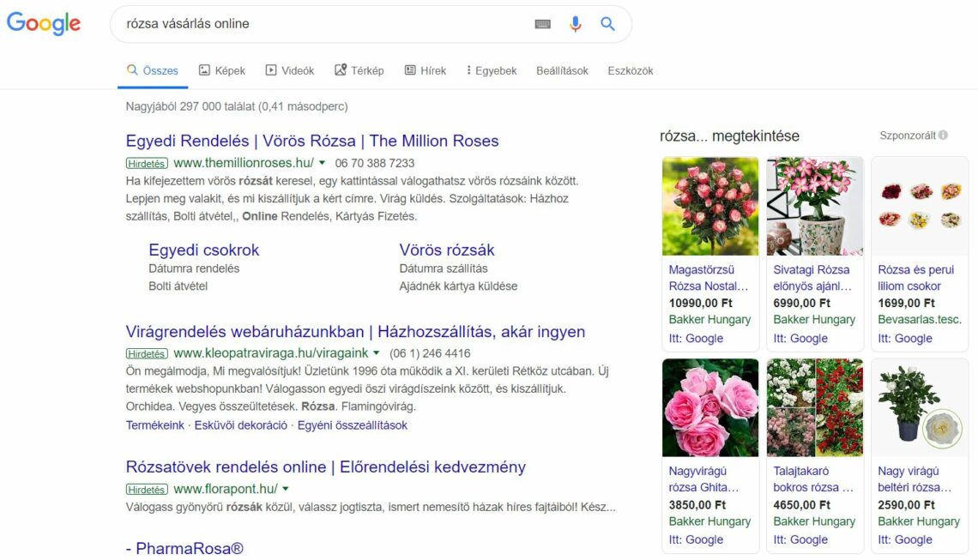
Task: Click Bevasarlas.tesc. seller name
Action: [920, 320]
